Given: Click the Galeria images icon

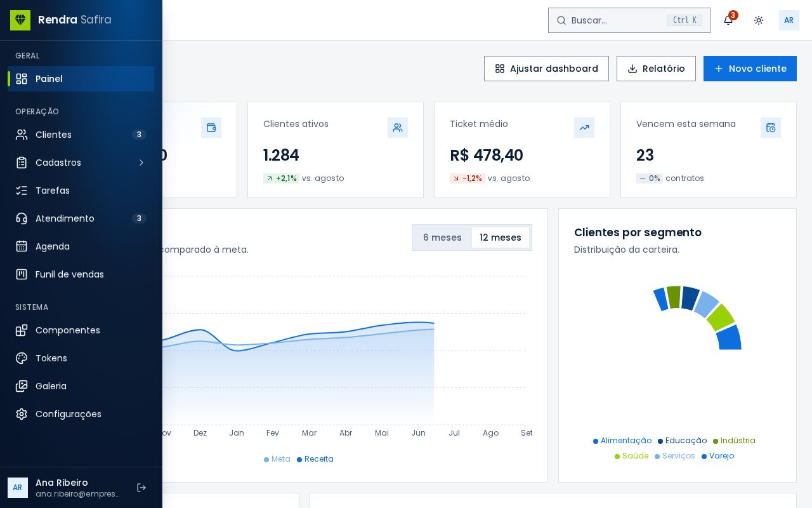Looking at the screenshot, I should point(22,386).
